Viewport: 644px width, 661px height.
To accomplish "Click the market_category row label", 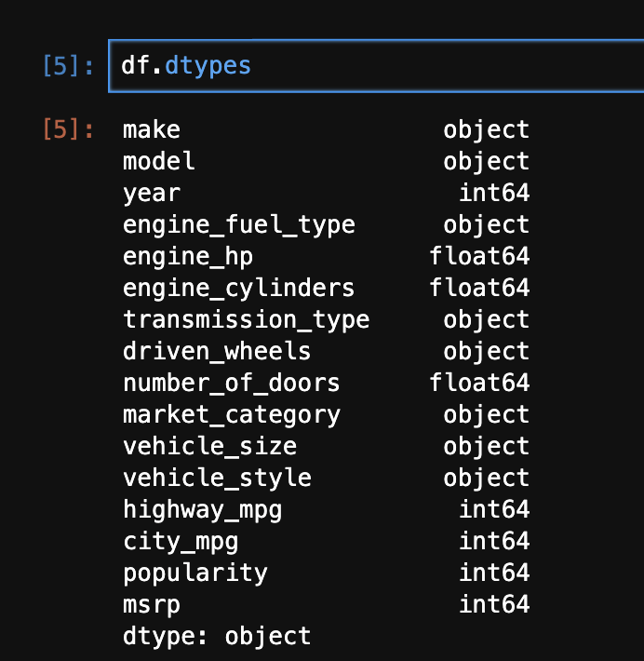I will point(232,414).
